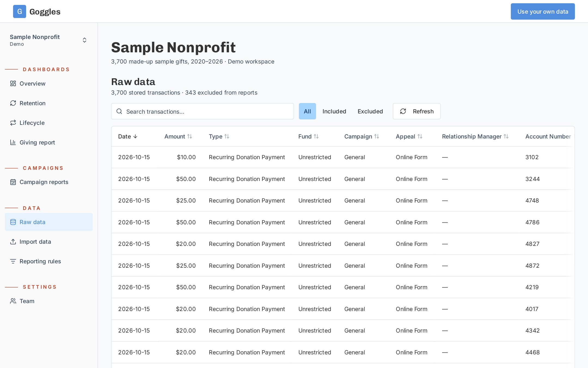Select account number 4468 cell
Viewport: 588px width, 368px height.
coord(532,352)
